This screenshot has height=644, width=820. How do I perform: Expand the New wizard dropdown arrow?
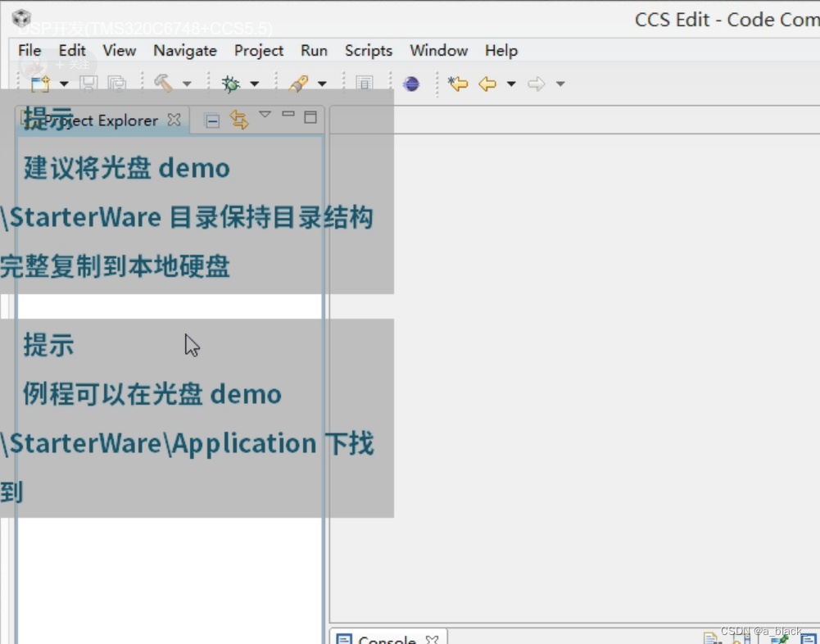[64, 84]
